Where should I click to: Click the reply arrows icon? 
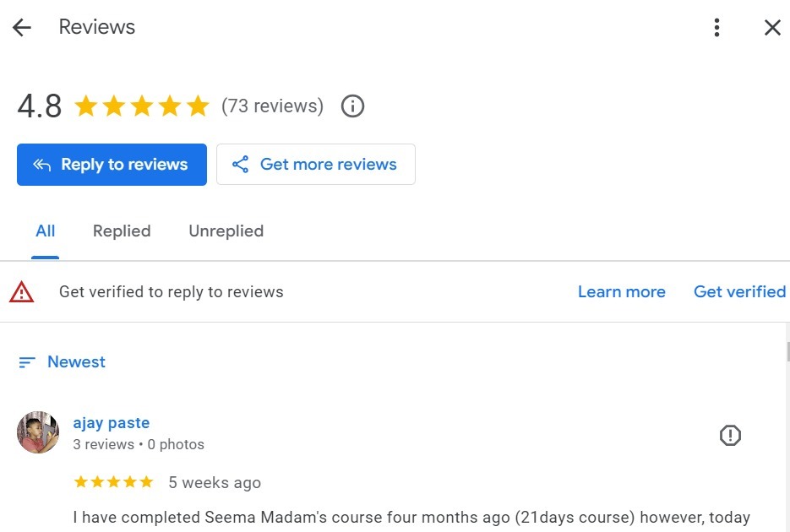[42, 165]
